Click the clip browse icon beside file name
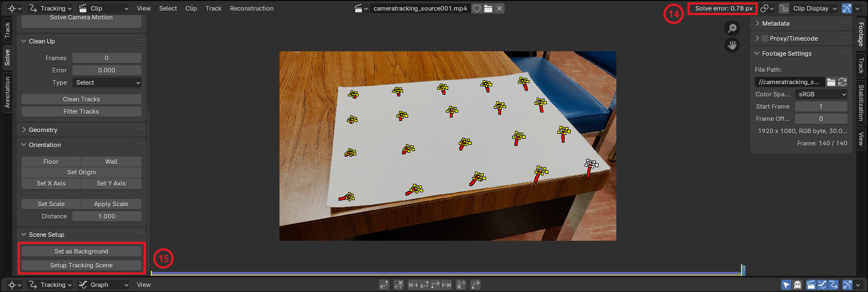The height and width of the screenshot is (292, 868). pos(361,8)
